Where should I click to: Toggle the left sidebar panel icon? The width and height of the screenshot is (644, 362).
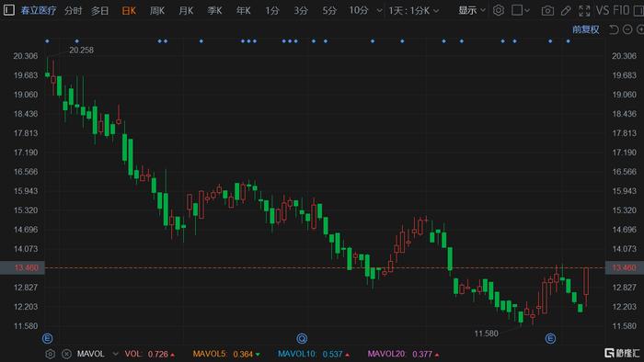pos(8,10)
